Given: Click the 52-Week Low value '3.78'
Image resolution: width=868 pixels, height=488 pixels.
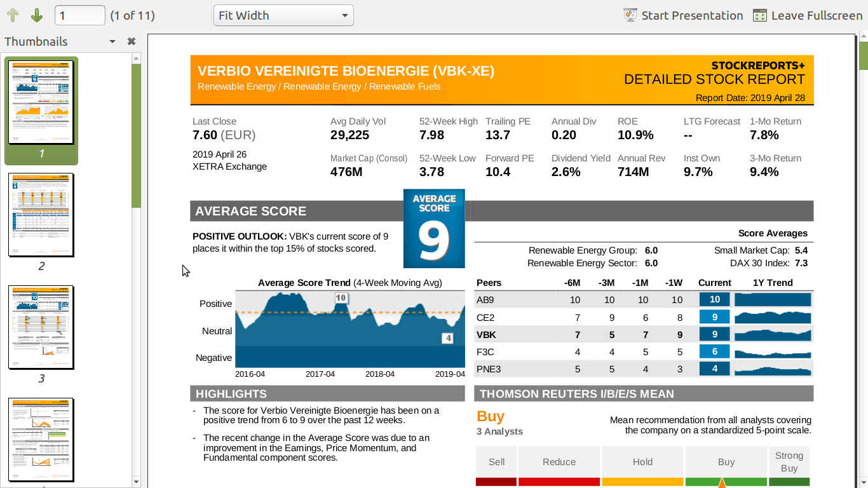Looking at the screenshot, I should pos(431,172).
